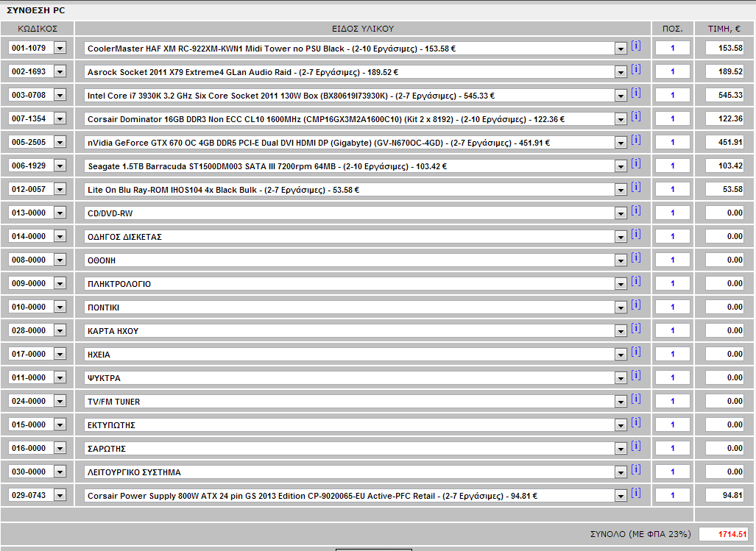Select the 451.91 price field
The width and height of the screenshot is (756, 551).
click(724, 142)
